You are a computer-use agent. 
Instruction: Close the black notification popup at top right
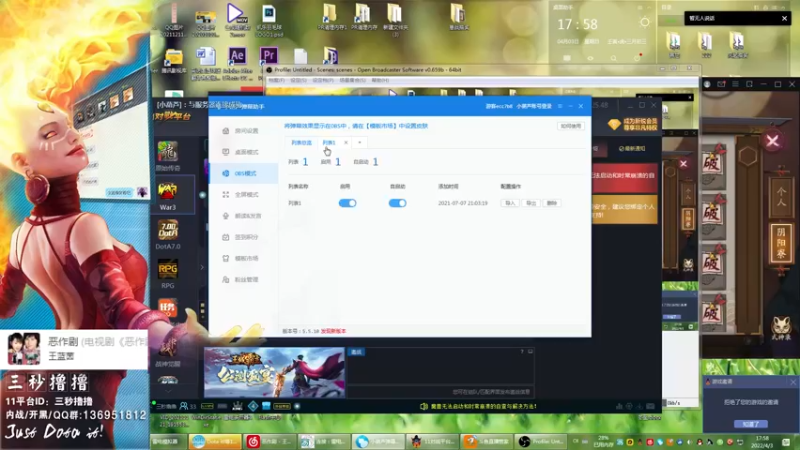tap(784, 18)
